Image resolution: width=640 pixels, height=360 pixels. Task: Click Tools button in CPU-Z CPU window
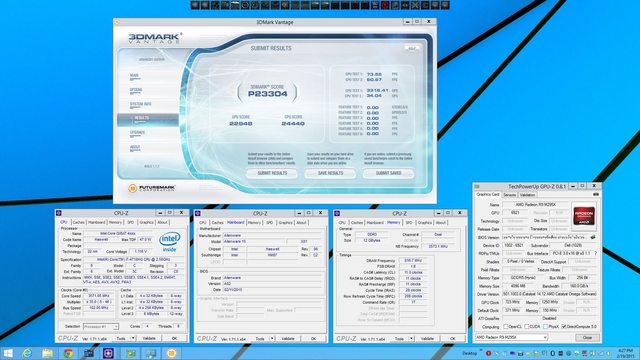pos(121,338)
